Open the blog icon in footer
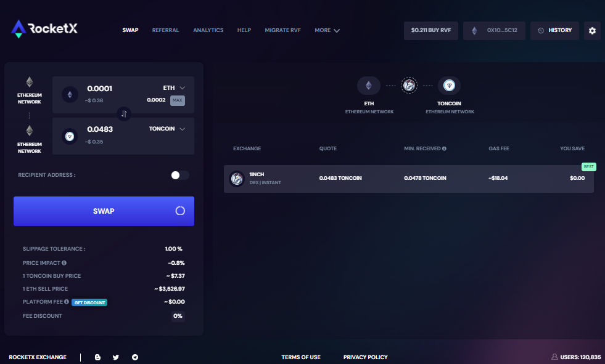Viewport: 605px width, 364px height. click(x=97, y=357)
